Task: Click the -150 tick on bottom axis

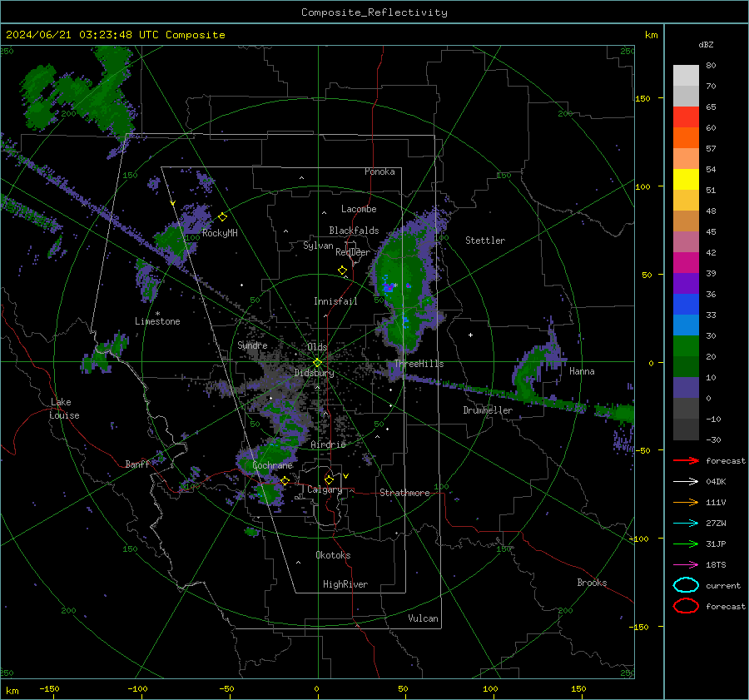Action: [49, 688]
